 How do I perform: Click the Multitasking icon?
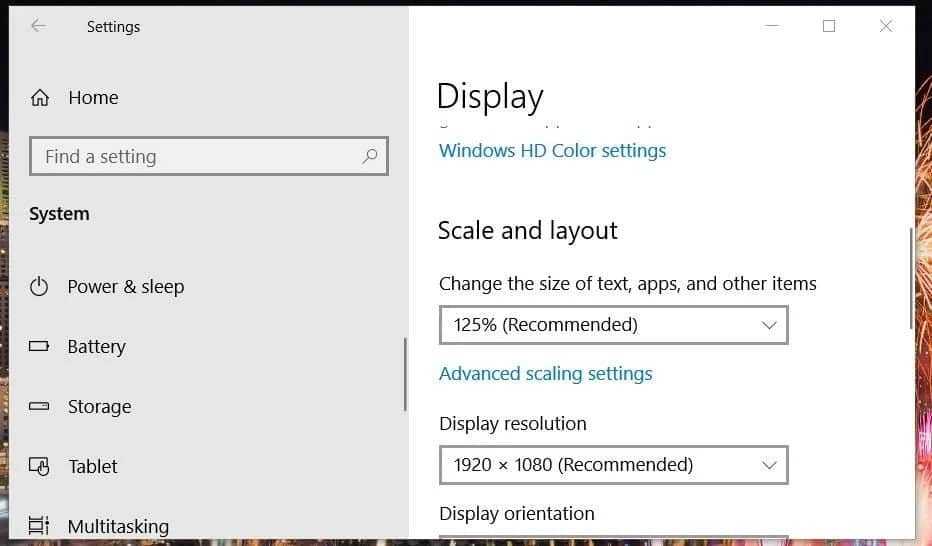coord(39,526)
